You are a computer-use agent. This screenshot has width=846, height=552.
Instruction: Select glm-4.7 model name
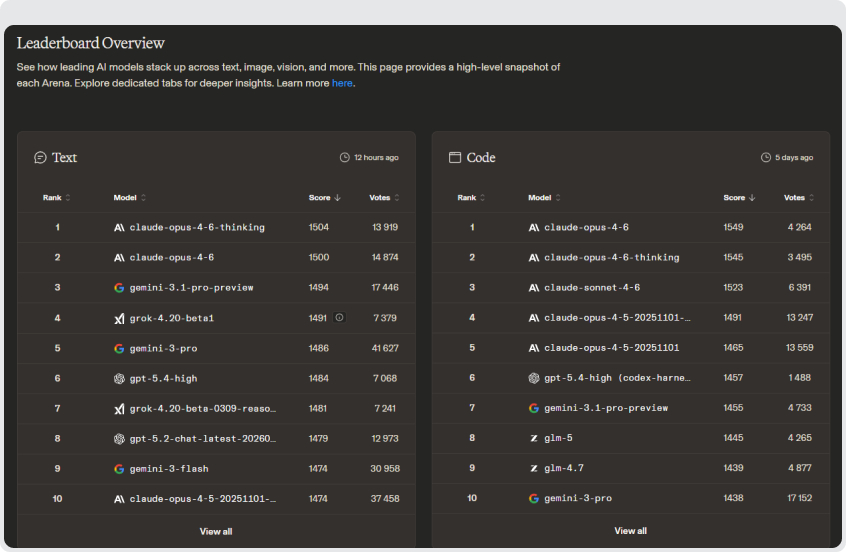pyautogui.click(x=564, y=468)
